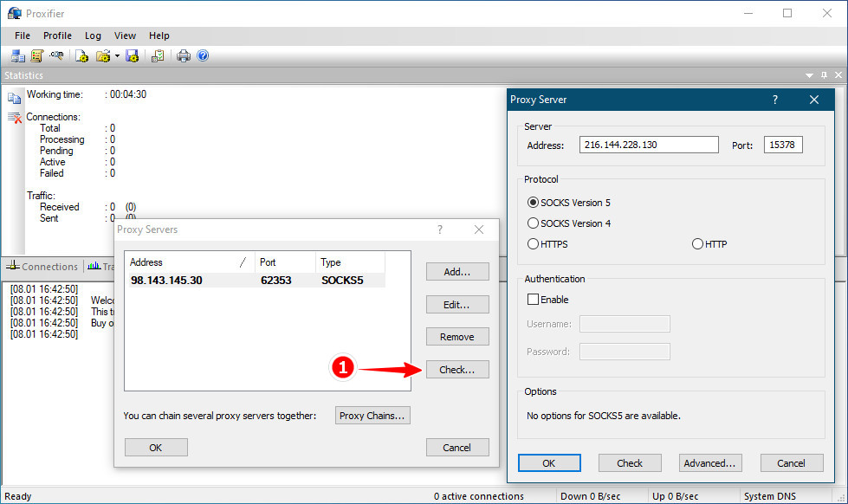Screen dimensions: 848x504
Task: Open Statistics panel dropdown menu arrow
Action: click(809, 75)
